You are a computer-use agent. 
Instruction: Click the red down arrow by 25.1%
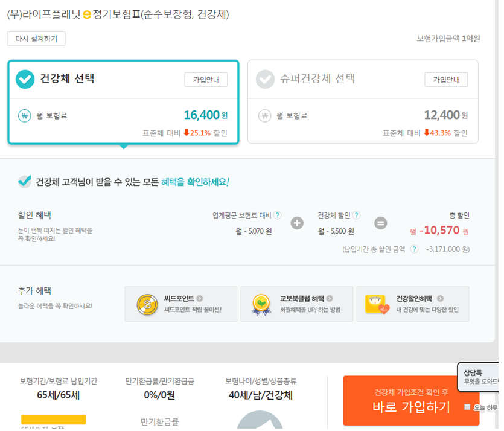tap(187, 132)
